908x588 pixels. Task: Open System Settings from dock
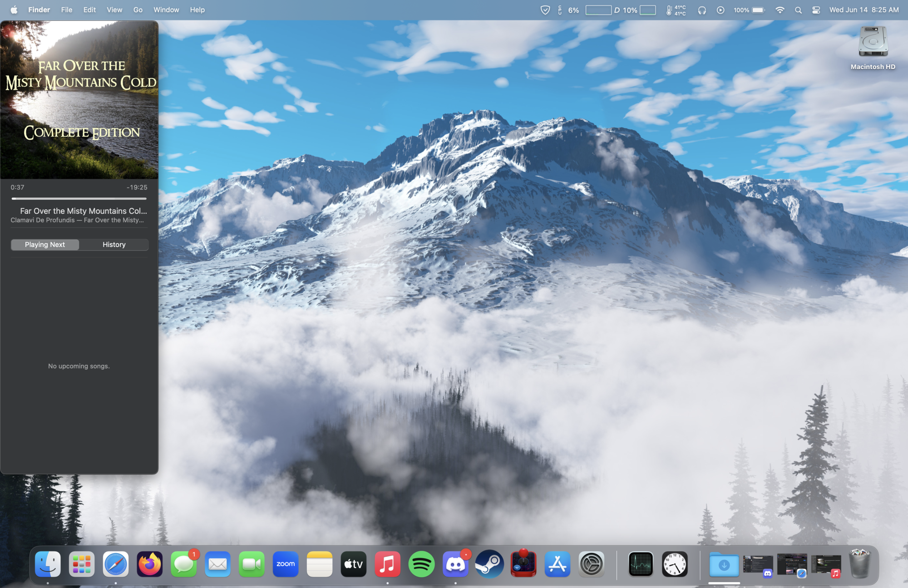[x=591, y=564]
